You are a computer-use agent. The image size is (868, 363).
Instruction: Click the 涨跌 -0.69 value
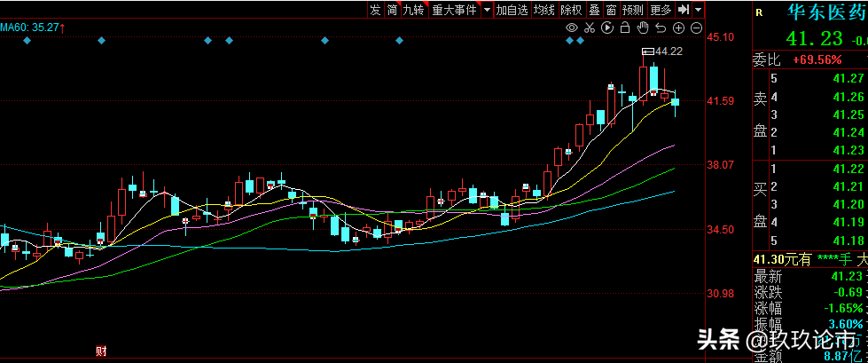pos(847,292)
